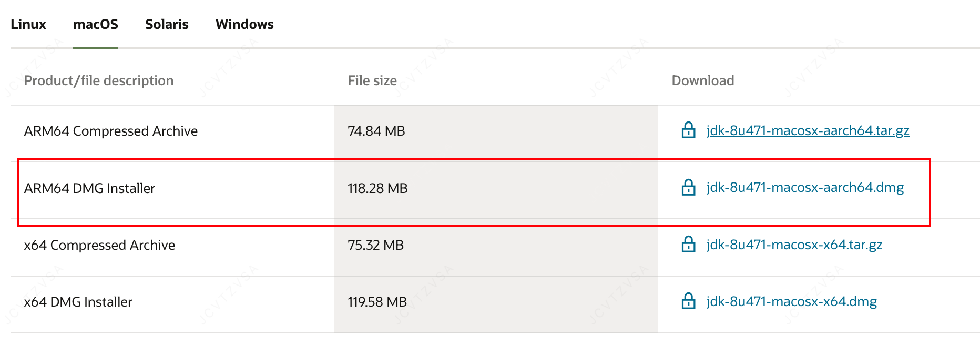Click the ARM64 DMG Installer row label
The image size is (980, 346).
(x=89, y=188)
